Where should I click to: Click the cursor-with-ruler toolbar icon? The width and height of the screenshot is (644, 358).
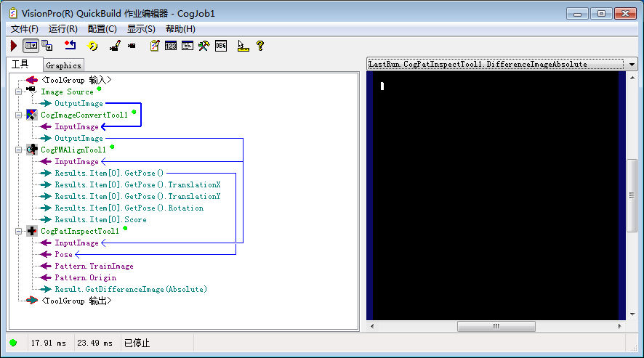[x=243, y=46]
